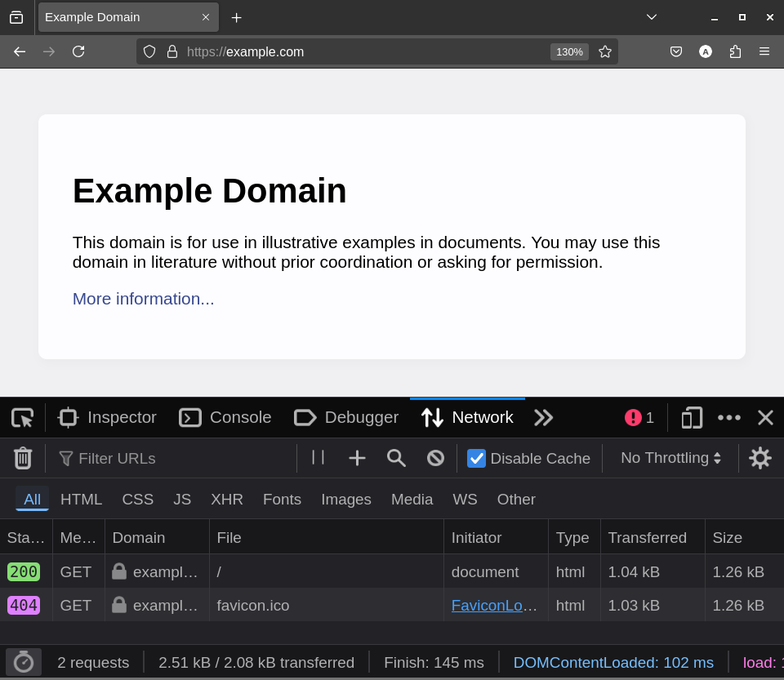
Task: Open the Extensions puzzle icon
Action: pyautogui.click(x=735, y=51)
